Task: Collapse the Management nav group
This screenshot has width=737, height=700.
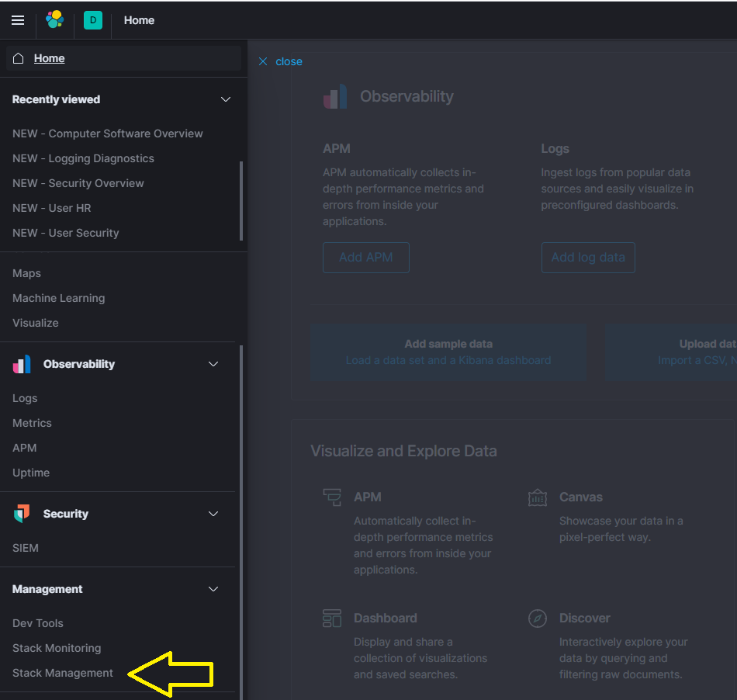Action: (213, 589)
